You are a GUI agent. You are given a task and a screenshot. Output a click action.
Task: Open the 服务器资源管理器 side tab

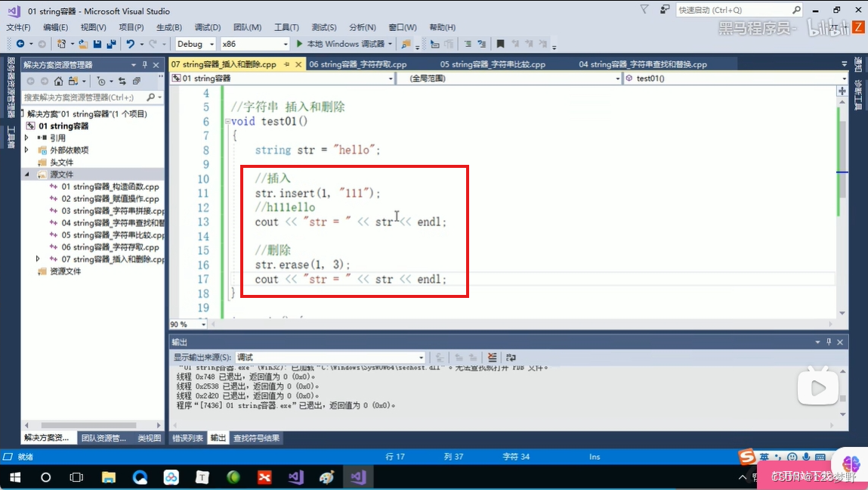[11, 88]
